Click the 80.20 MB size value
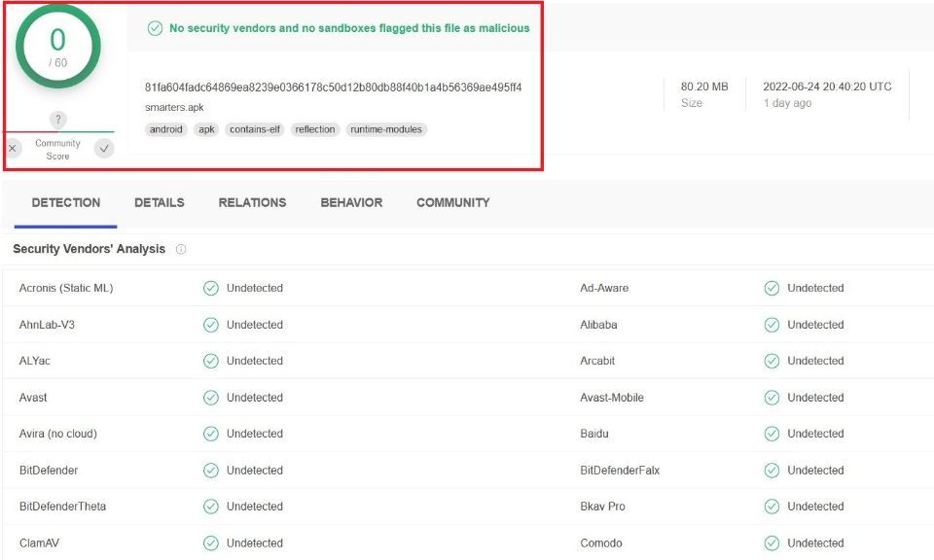The width and height of the screenshot is (934, 560). tap(704, 87)
